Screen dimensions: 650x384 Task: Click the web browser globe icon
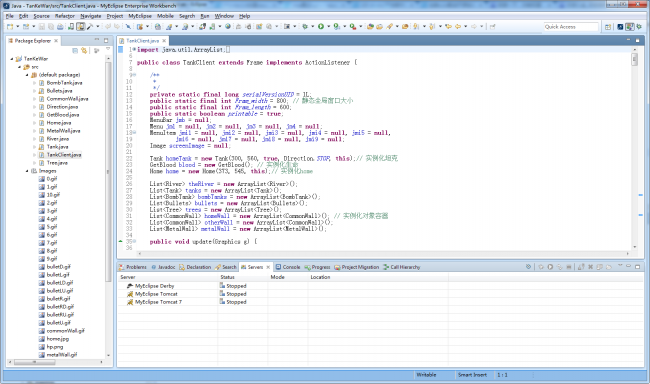pyautogui.click(x=228, y=27)
